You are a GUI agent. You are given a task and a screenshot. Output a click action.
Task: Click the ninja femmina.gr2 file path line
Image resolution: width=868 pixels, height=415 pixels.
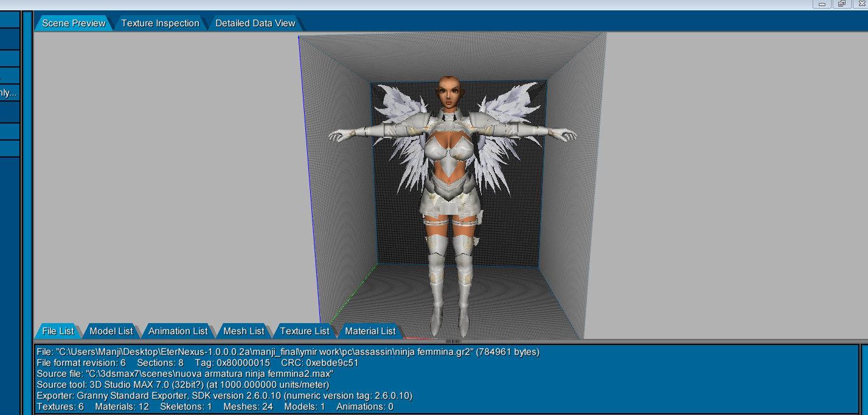click(x=288, y=352)
